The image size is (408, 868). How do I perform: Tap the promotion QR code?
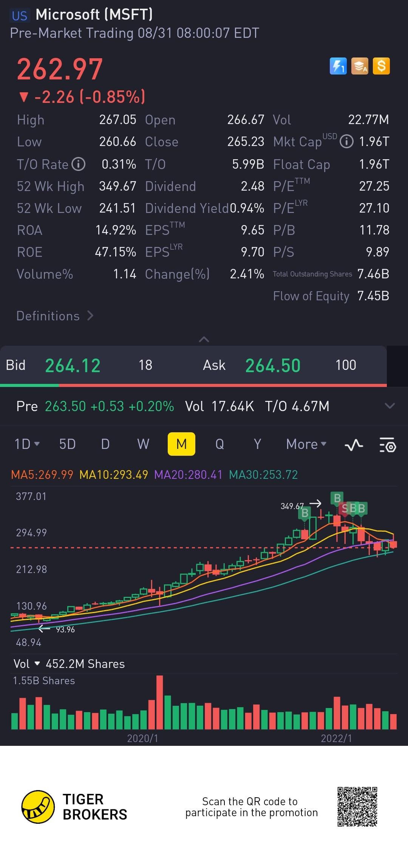tap(357, 807)
